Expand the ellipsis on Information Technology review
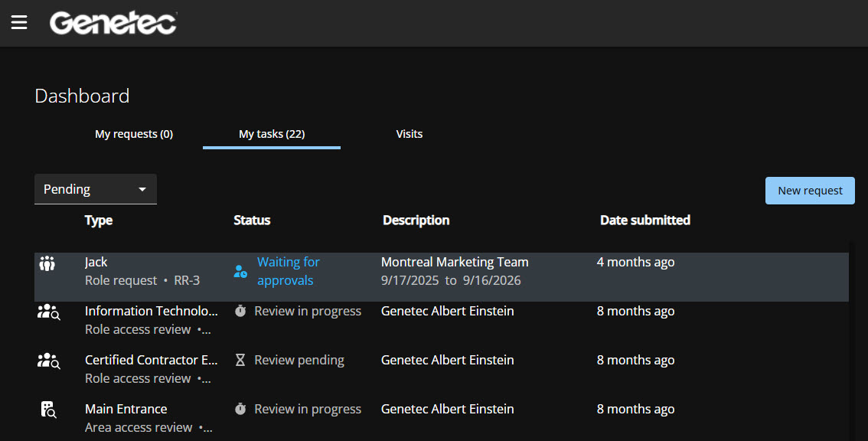 point(208,329)
